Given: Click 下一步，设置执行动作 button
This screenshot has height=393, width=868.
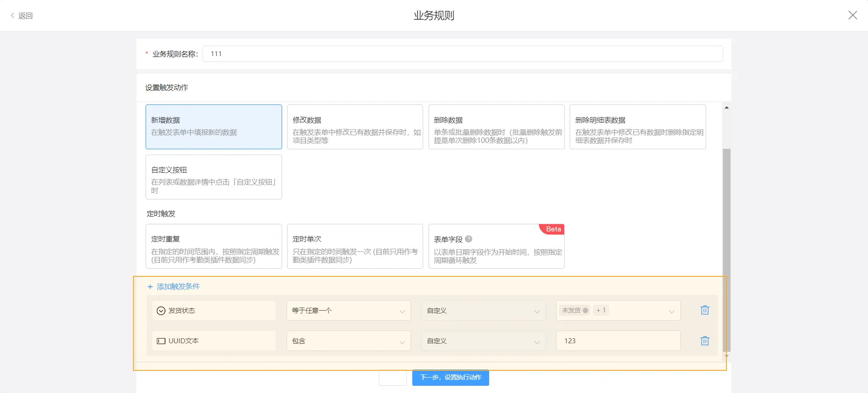Looking at the screenshot, I should click(450, 377).
